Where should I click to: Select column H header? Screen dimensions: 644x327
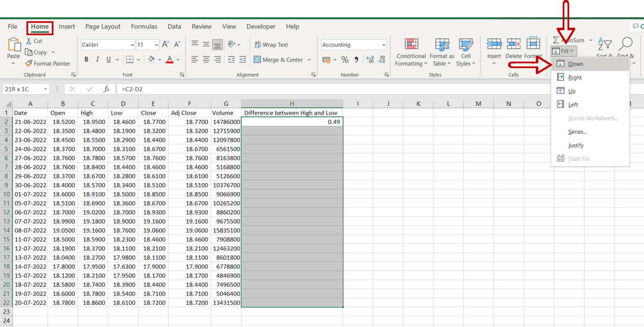click(x=292, y=104)
